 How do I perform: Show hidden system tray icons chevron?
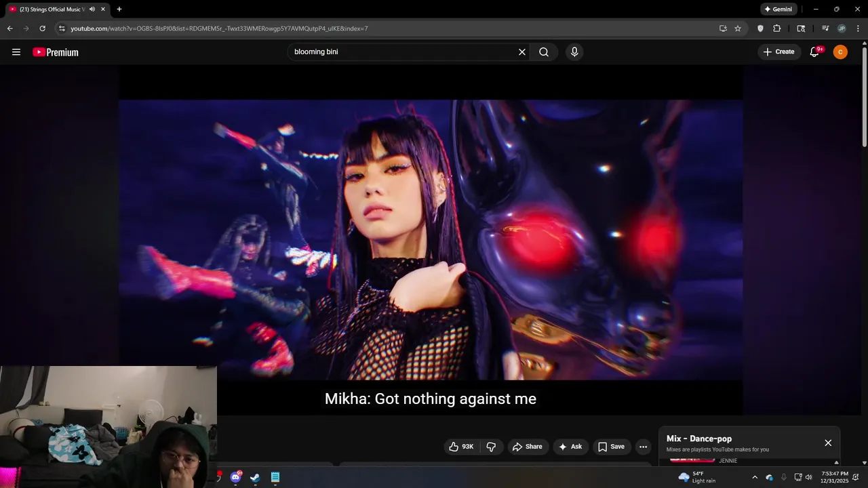(755, 477)
